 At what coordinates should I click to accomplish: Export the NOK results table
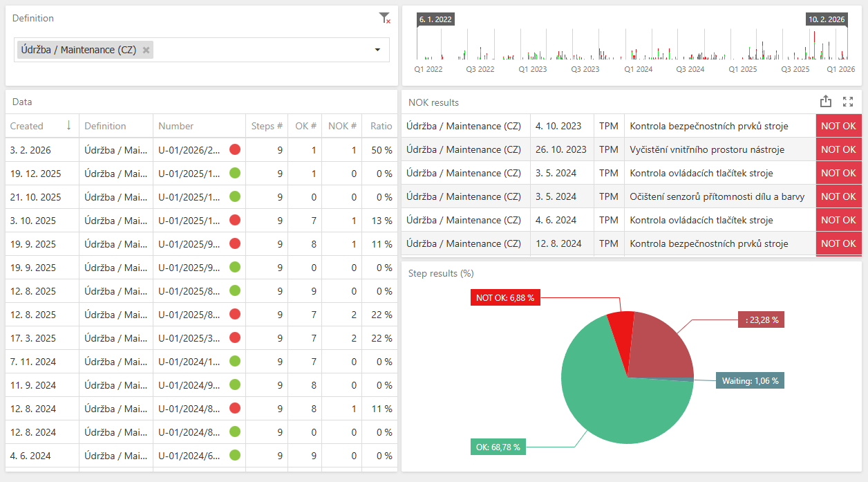(826, 102)
